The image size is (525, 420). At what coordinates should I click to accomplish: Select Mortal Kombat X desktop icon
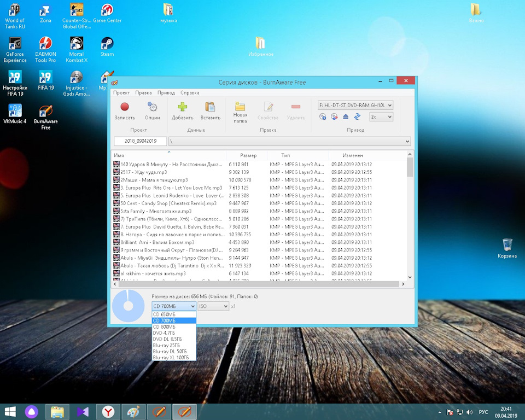77,50
